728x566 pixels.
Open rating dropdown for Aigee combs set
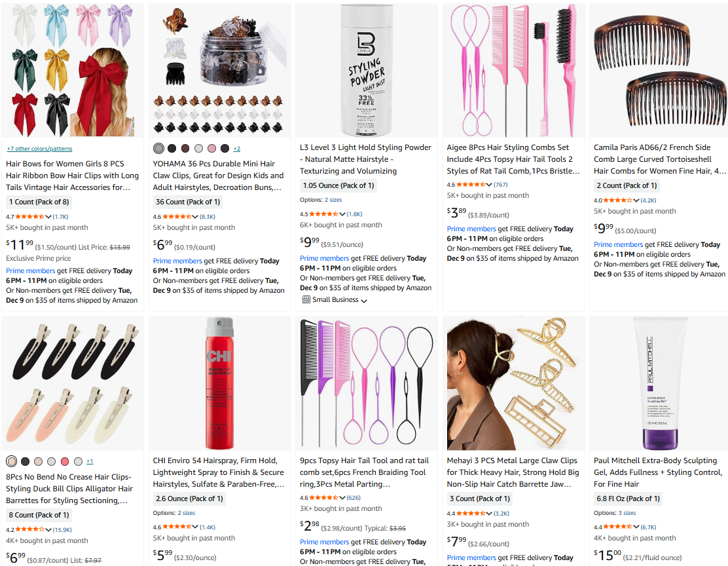pyautogui.click(x=489, y=185)
